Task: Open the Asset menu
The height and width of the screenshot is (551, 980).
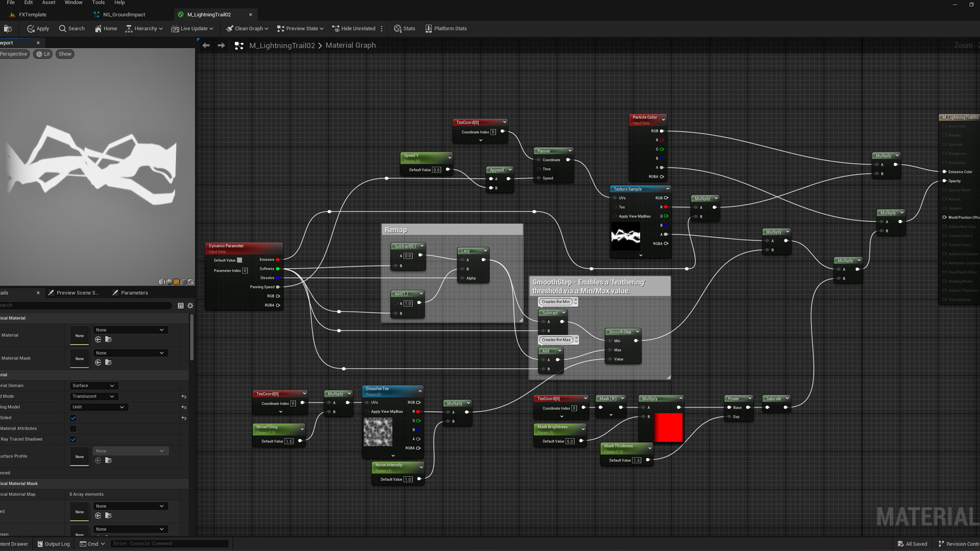Action: pyautogui.click(x=48, y=3)
